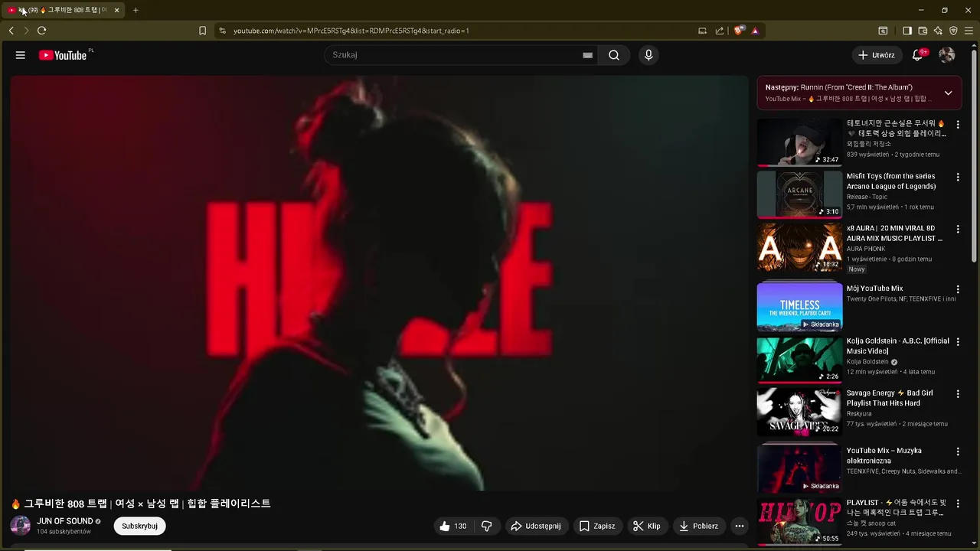
Task: Open JUN OF SOUND channel name
Action: point(65,521)
